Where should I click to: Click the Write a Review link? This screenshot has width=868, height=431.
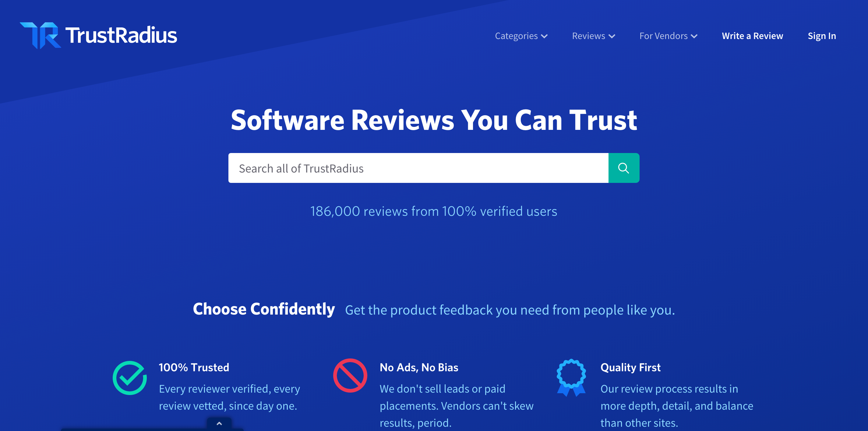point(752,36)
